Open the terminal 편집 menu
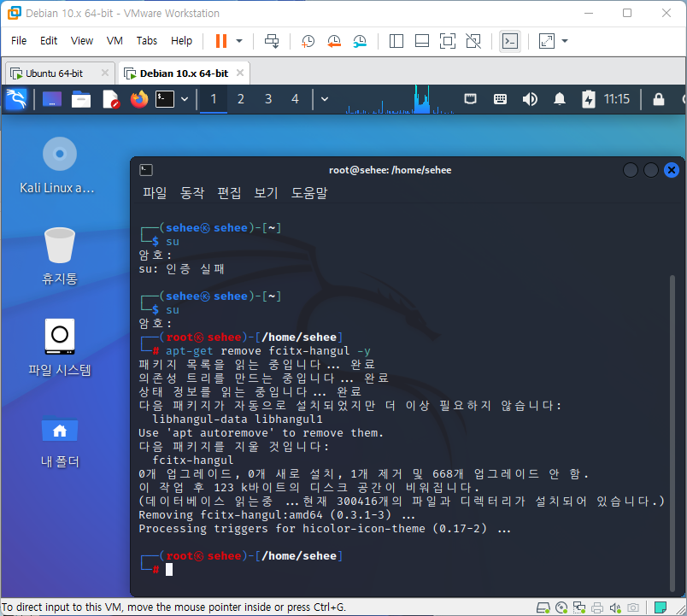The width and height of the screenshot is (687, 616). [229, 193]
